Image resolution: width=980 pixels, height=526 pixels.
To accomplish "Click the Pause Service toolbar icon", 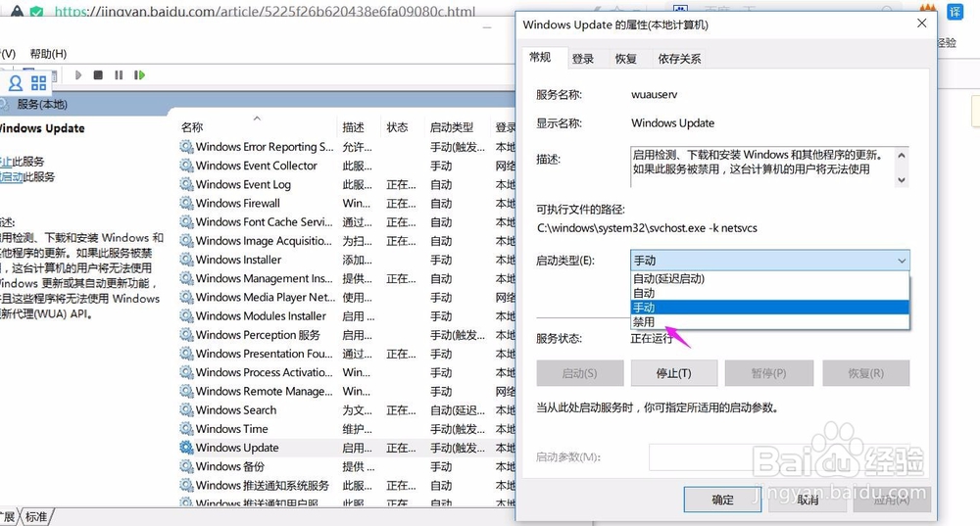I will point(119,75).
